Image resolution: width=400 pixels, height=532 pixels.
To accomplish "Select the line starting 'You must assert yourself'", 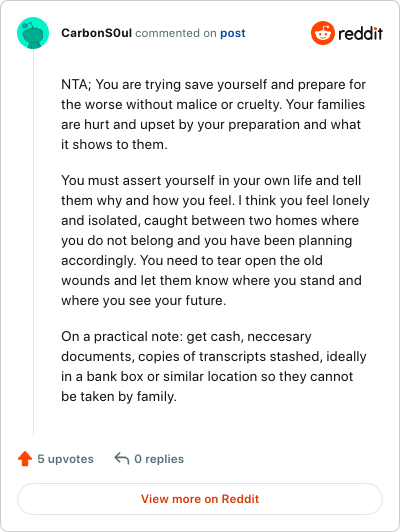I will click(211, 180).
